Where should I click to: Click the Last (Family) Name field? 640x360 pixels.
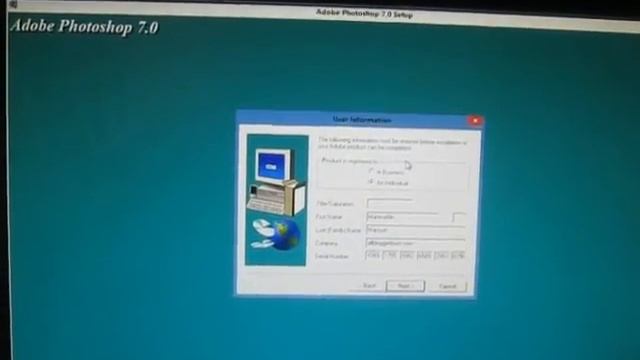[416, 230]
